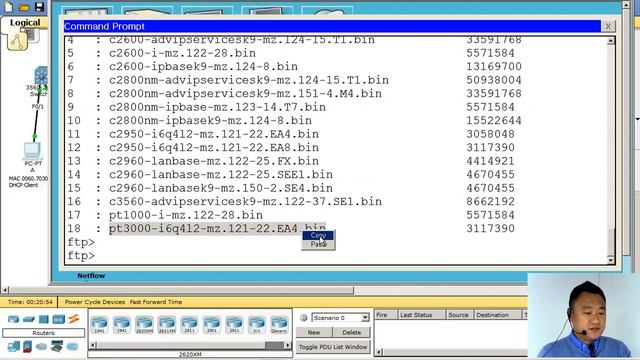640x360 pixels.
Task: Pick the first 1841 router model
Action: click(x=100, y=324)
